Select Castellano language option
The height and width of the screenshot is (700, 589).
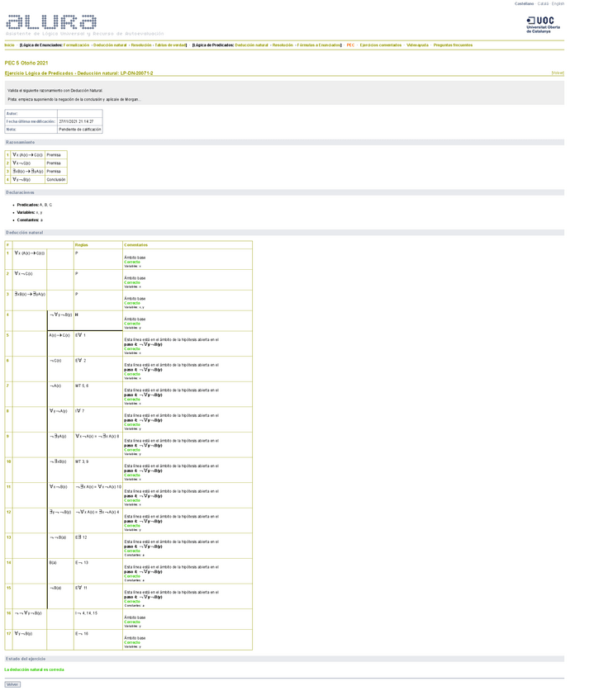tap(524, 3)
